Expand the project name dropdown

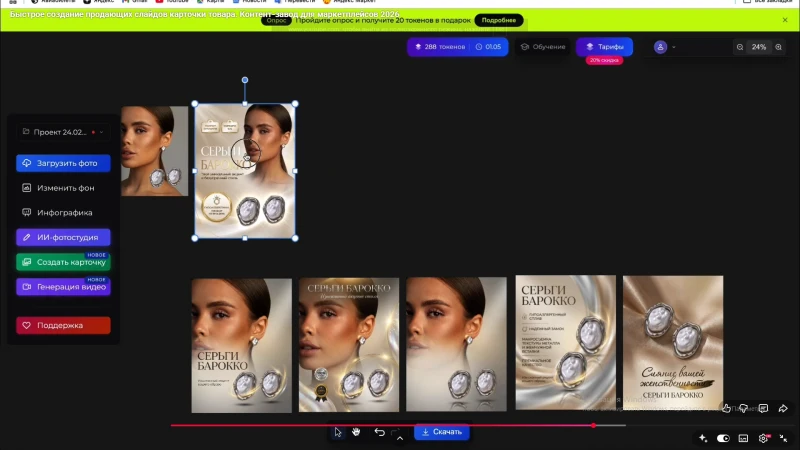[x=101, y=132]
